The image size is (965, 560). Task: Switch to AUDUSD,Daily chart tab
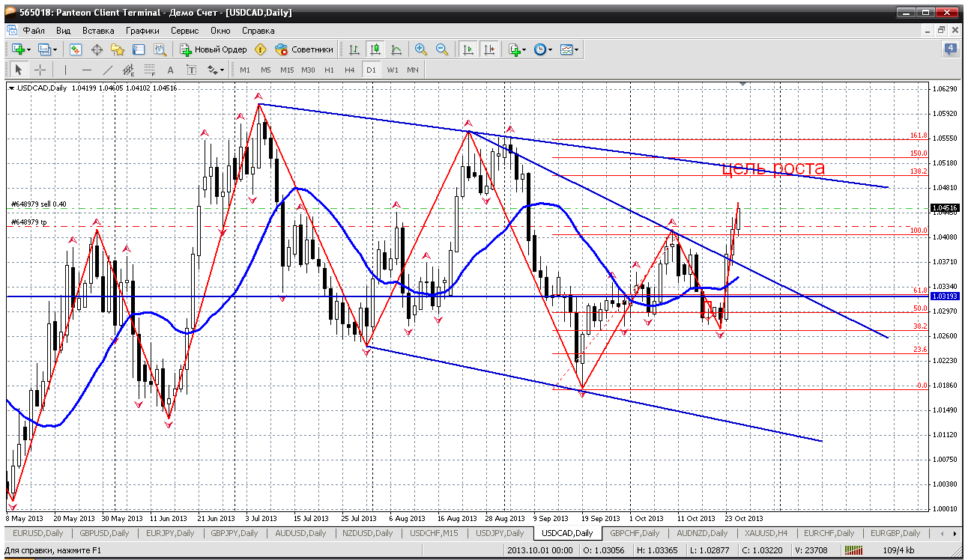tap(300, 533)
